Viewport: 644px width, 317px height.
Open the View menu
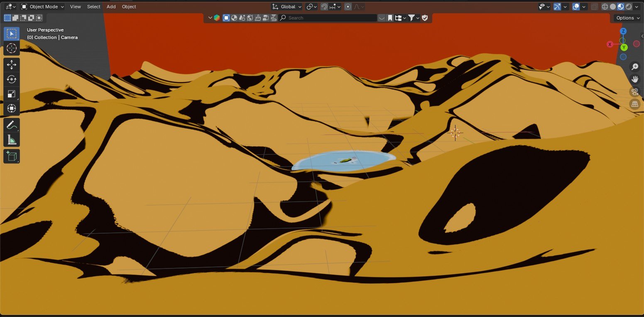(x=76, y=7)
